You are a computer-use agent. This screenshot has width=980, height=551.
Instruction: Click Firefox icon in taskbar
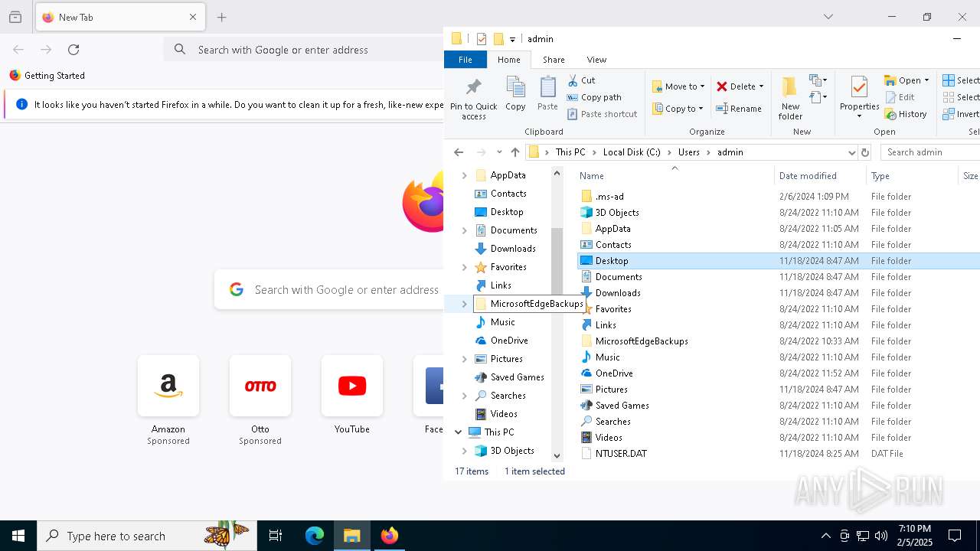(x=390, y=536)
